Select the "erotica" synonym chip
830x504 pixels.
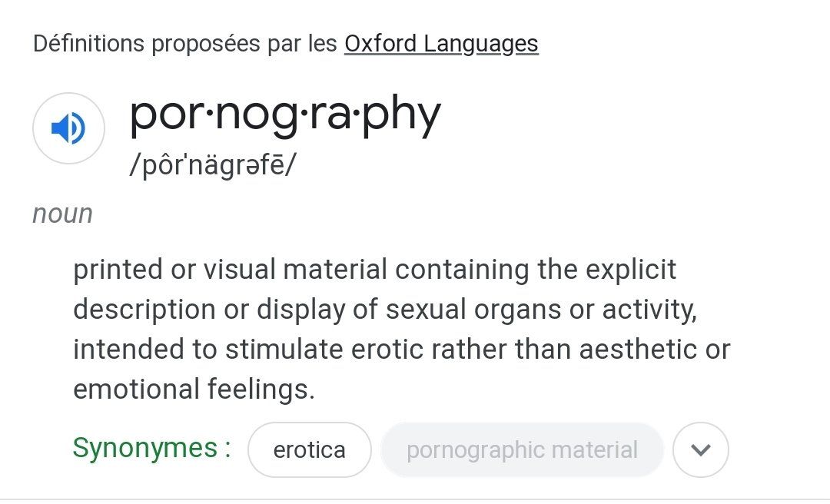[309, 449]
